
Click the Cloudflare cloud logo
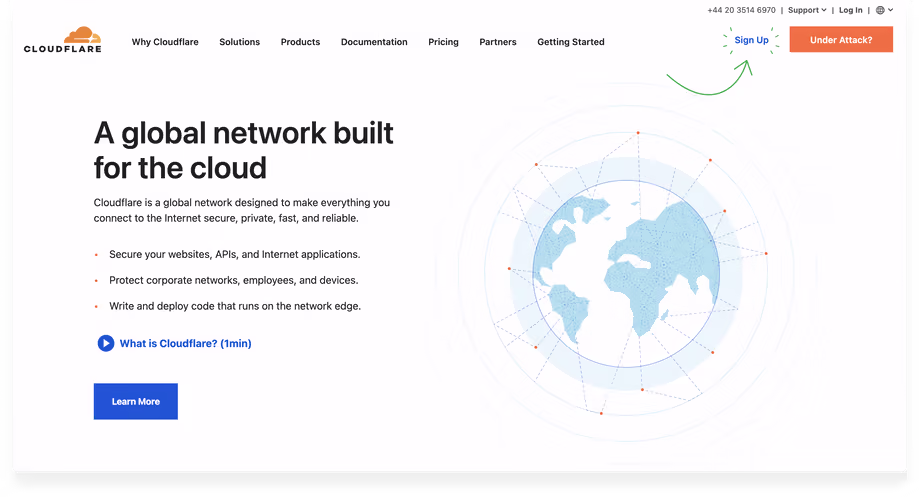tap(62, 40)
